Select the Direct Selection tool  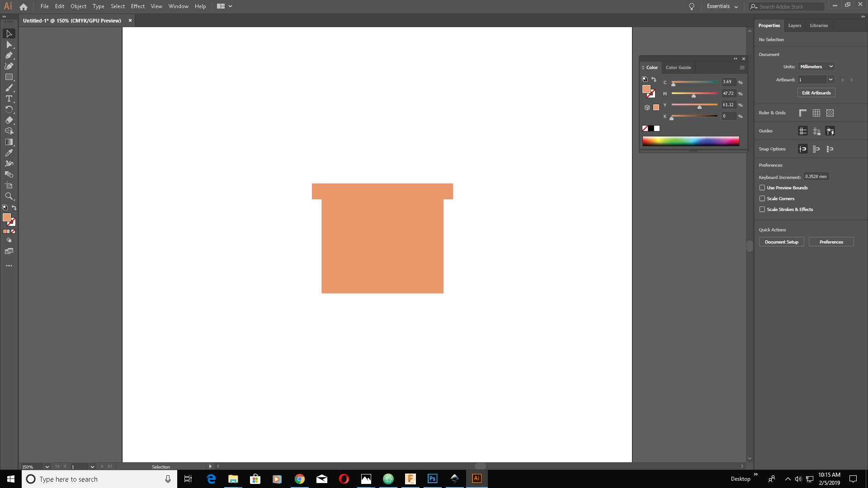pyautogui.click(x=9, y=45)
